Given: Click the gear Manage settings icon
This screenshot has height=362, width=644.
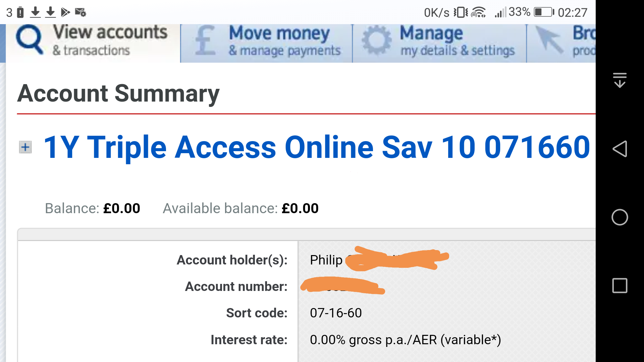Looking at the screenshot, I should pyautogui.click(x=376, y=40).
